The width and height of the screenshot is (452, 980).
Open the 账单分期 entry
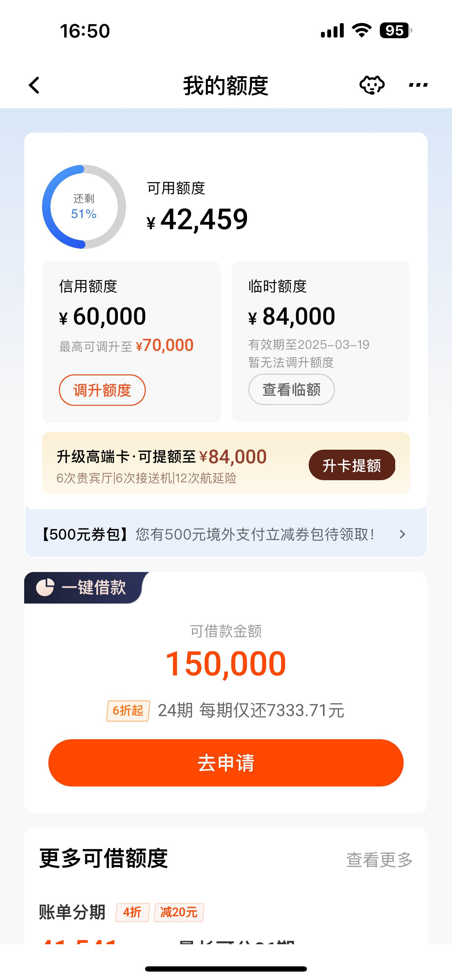[72, 912]
